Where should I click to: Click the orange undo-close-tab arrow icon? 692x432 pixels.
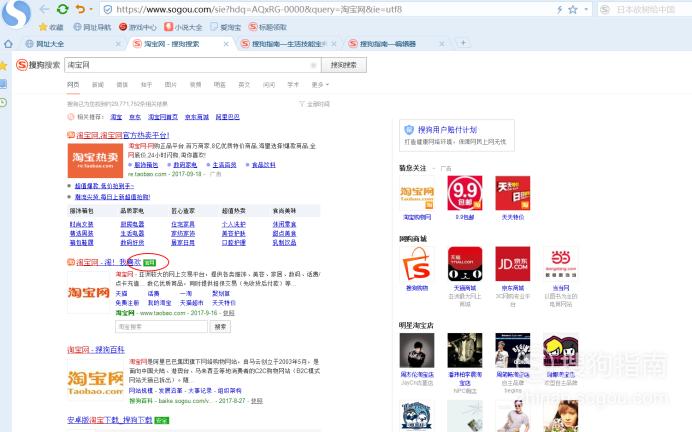80,9
